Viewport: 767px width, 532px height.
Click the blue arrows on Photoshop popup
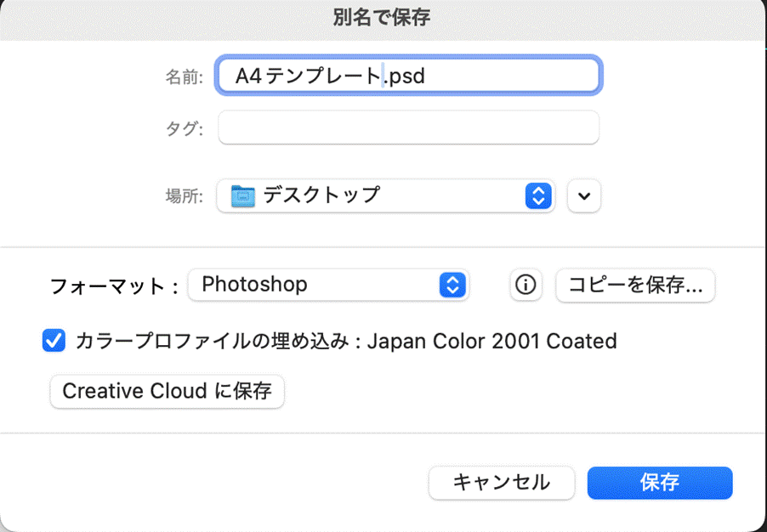[x=452, y=286]
